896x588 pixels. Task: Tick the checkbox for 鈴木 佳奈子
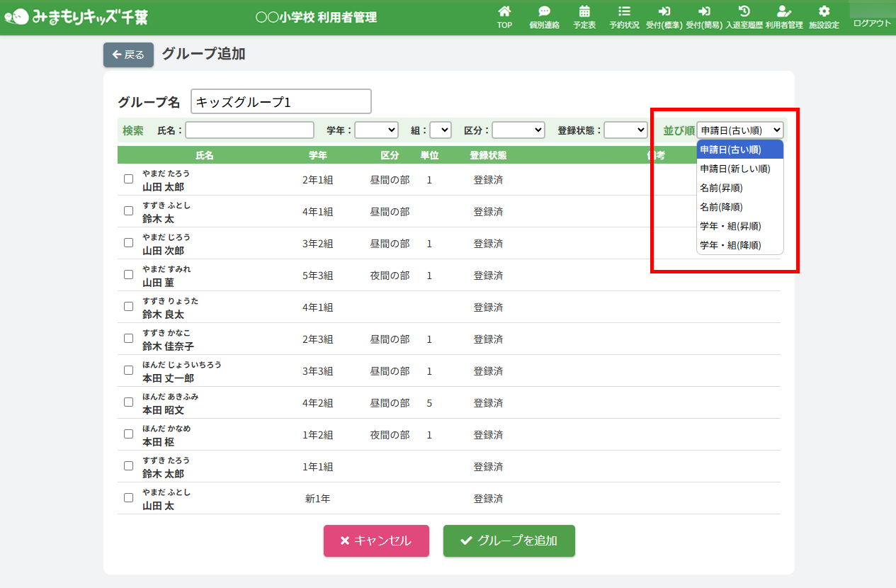click(128, 338)
